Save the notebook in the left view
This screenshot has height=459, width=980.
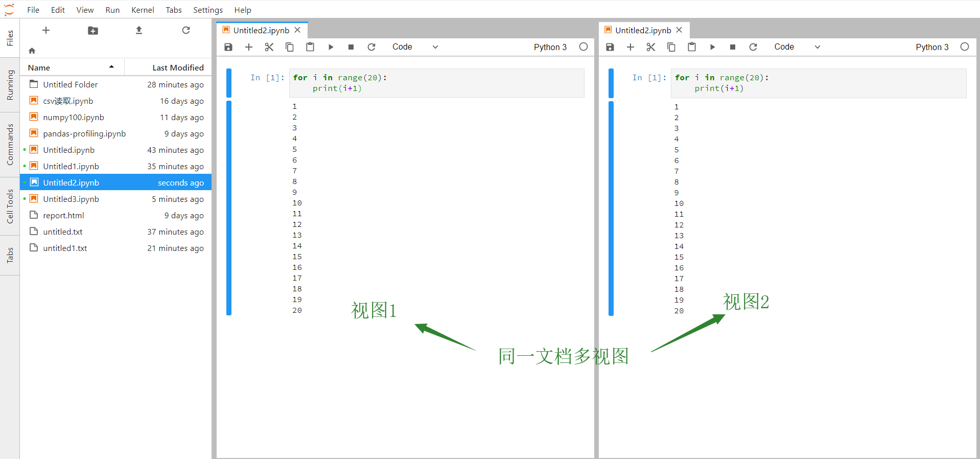click(x=228, y=47)
